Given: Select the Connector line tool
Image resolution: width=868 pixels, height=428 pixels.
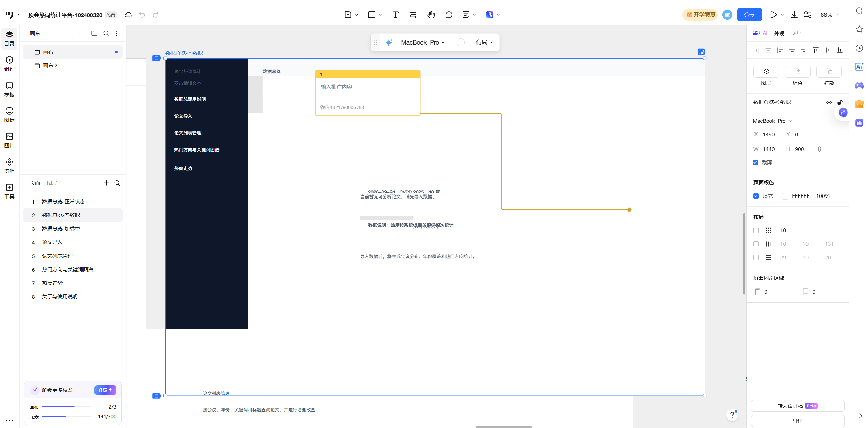Looking at the screenshot, I should pos(413,15).
